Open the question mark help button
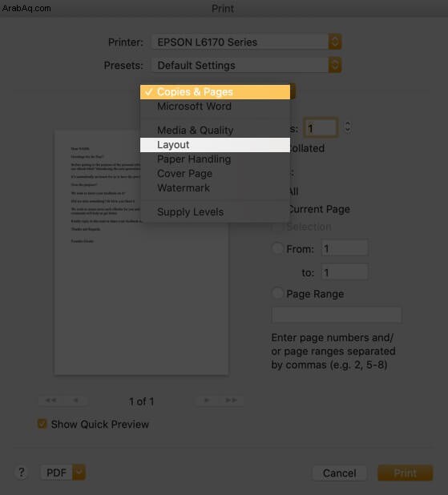 click(x=22, y=473)
